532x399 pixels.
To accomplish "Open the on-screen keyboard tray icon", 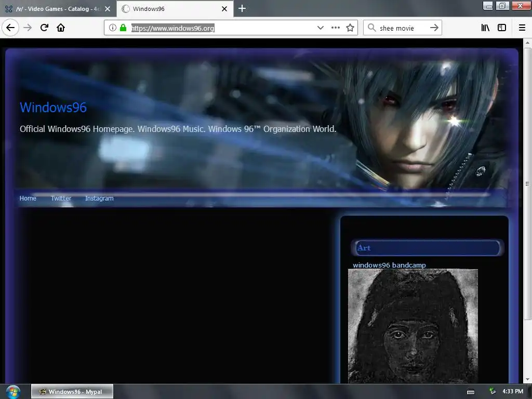I will coord(471,392).
